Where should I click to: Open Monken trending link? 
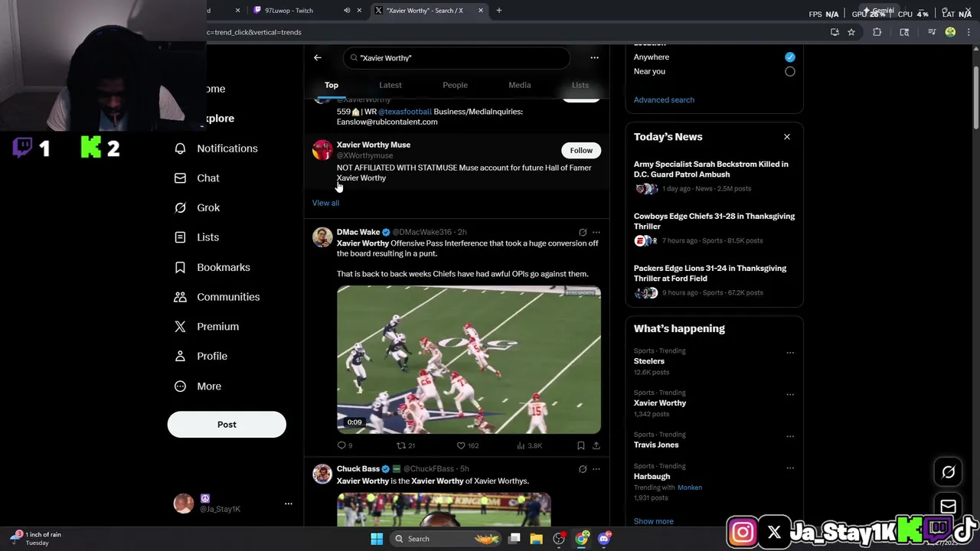coord(690,487)
